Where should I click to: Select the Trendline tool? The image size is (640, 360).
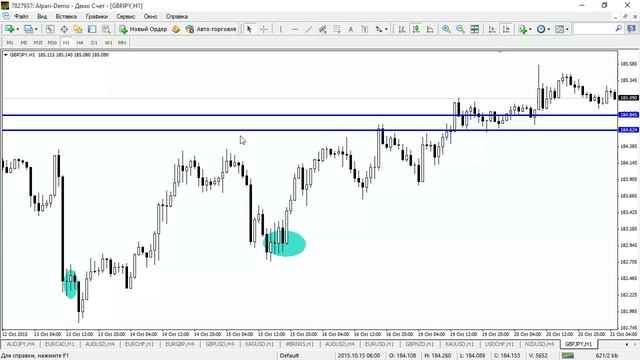pos(309,29)
